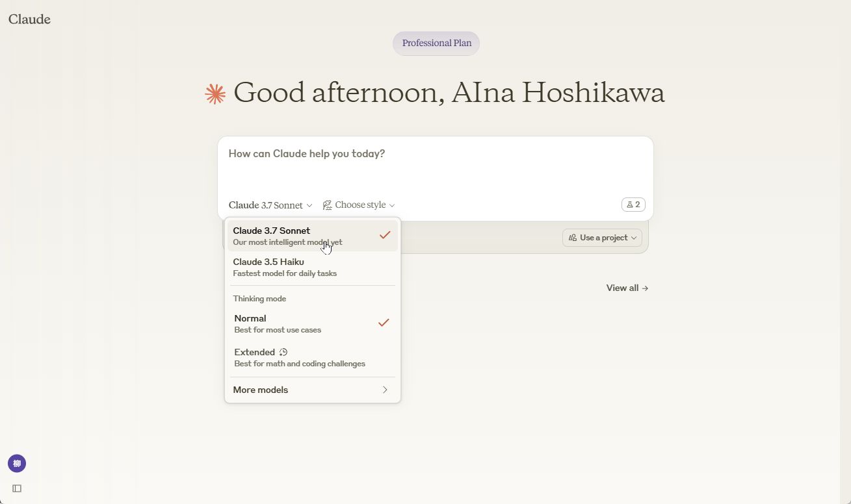Open the user avatar profile menu
Image resolution: width=851 pixels, height=504 pixels.
(x=17, y=463)
